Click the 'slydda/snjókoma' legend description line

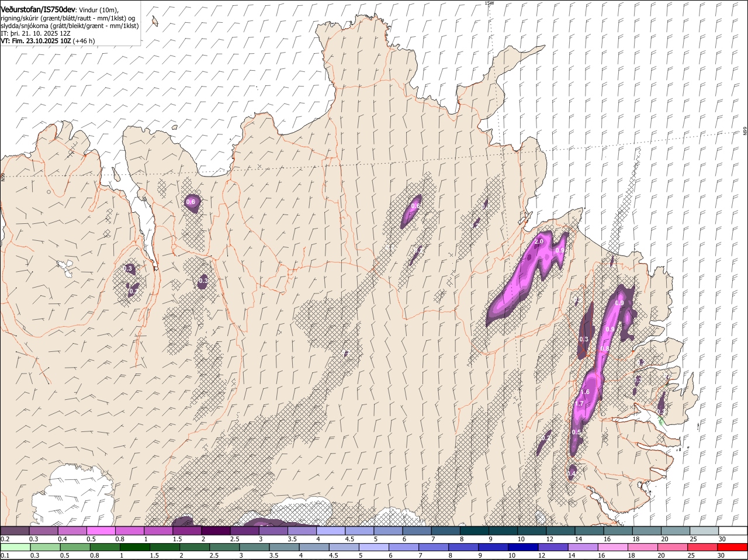[70, 26]
